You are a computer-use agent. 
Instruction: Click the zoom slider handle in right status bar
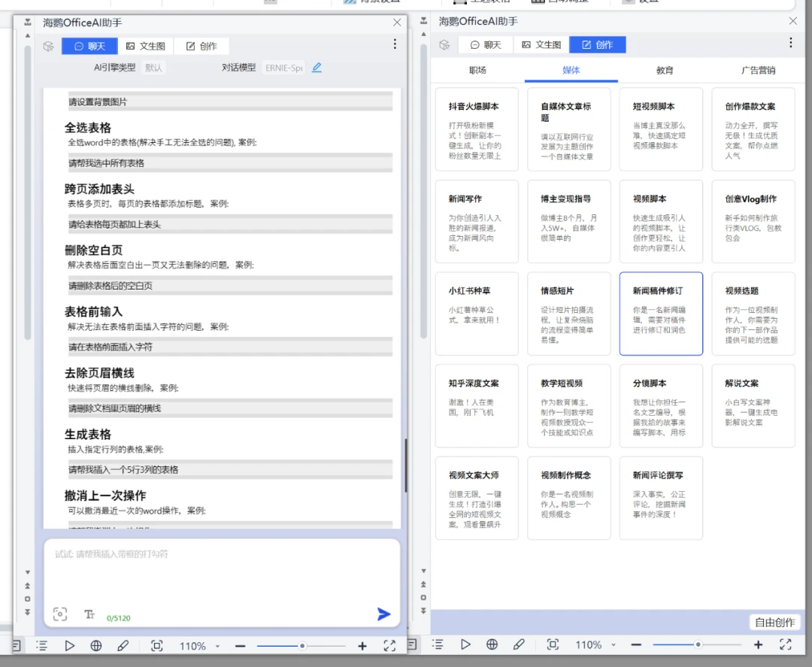[x=698, y=644]
